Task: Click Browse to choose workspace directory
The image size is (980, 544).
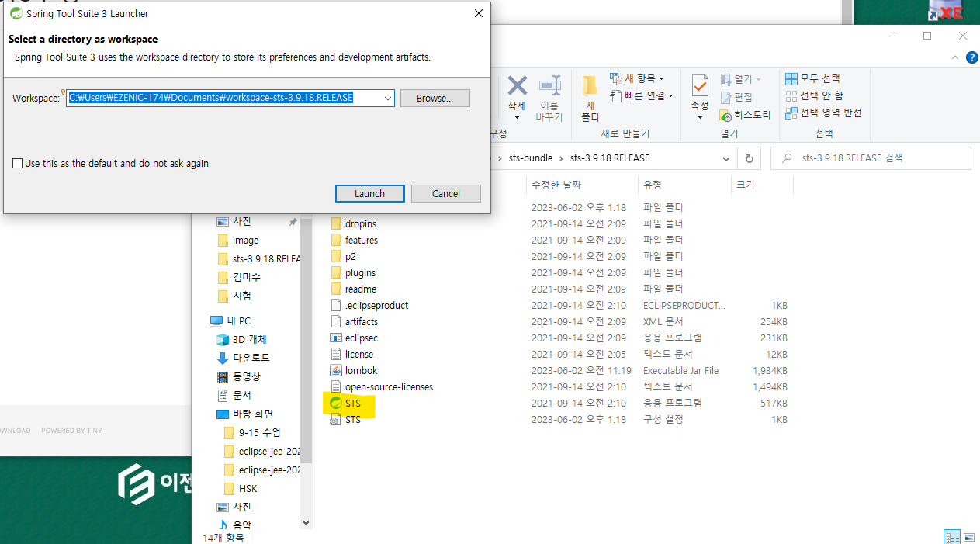Action: (435, 98)
